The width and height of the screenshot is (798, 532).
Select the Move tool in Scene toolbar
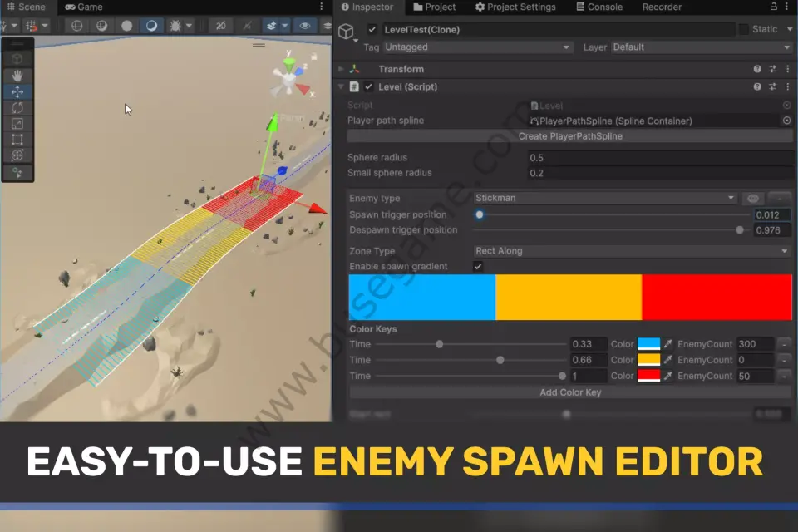click(x=17, y=91)
